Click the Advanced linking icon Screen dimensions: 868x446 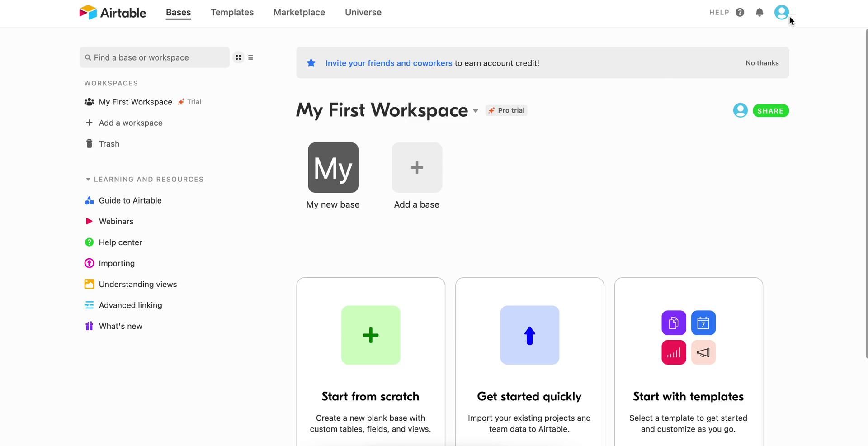tap(89, 305)
